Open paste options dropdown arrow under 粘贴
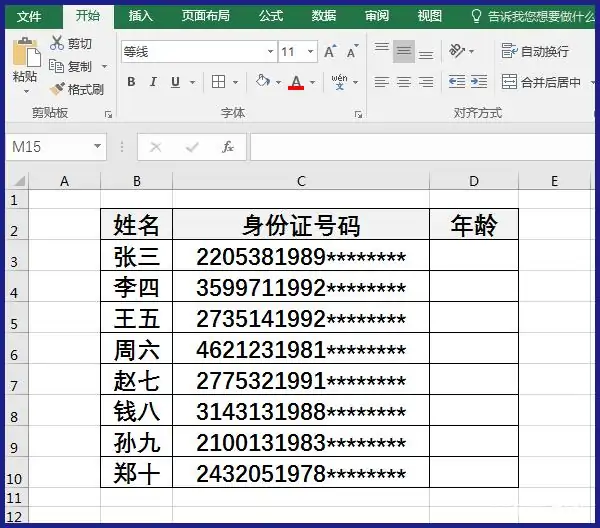Image resolution: width=600 pixels, height=528 pixels. tap(26, 91)
